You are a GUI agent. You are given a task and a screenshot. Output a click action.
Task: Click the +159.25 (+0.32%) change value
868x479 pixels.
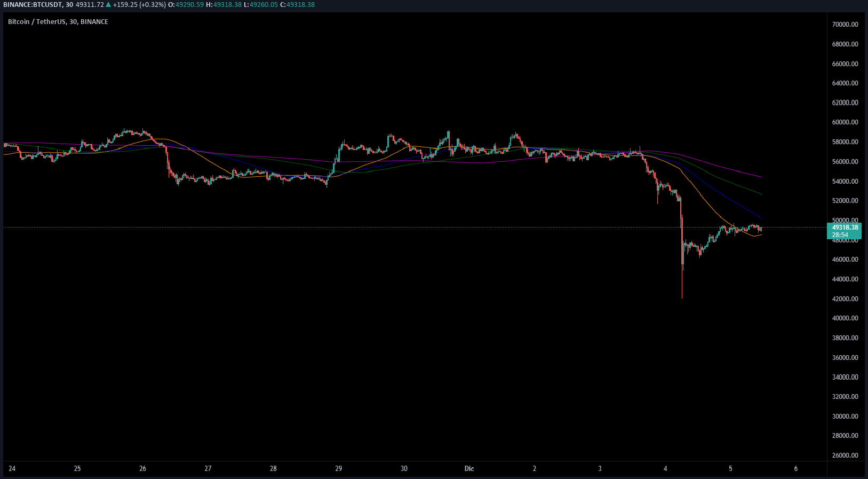pos(139,5)
